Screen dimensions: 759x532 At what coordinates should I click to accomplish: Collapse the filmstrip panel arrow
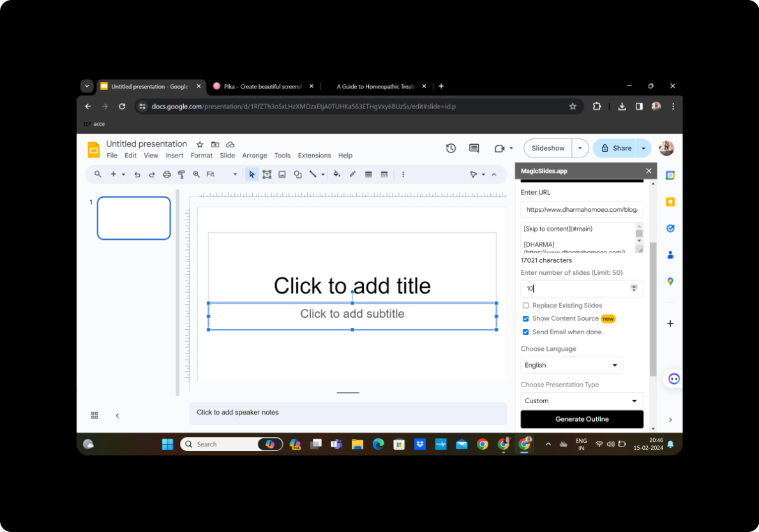tap(117, 415)
